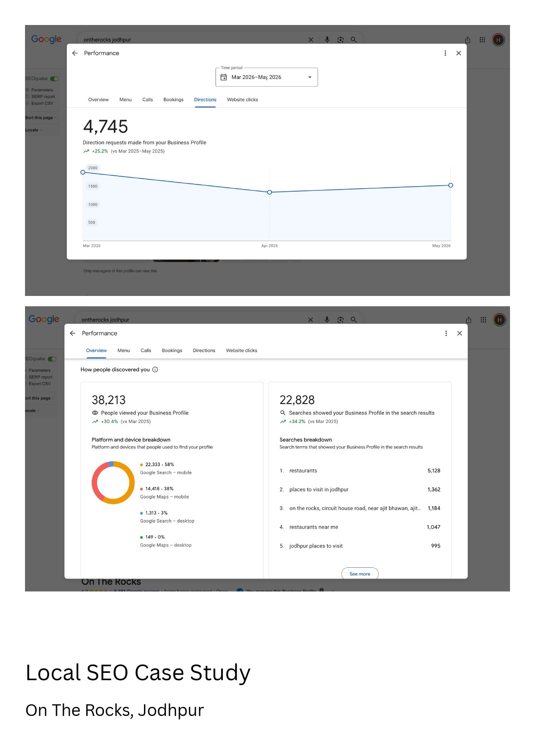The width and height of the screenshot is (535, 756).
Task: Open Google apps grid above the Directions dialog
Action: pyautogui.click(x=482, y=40)
